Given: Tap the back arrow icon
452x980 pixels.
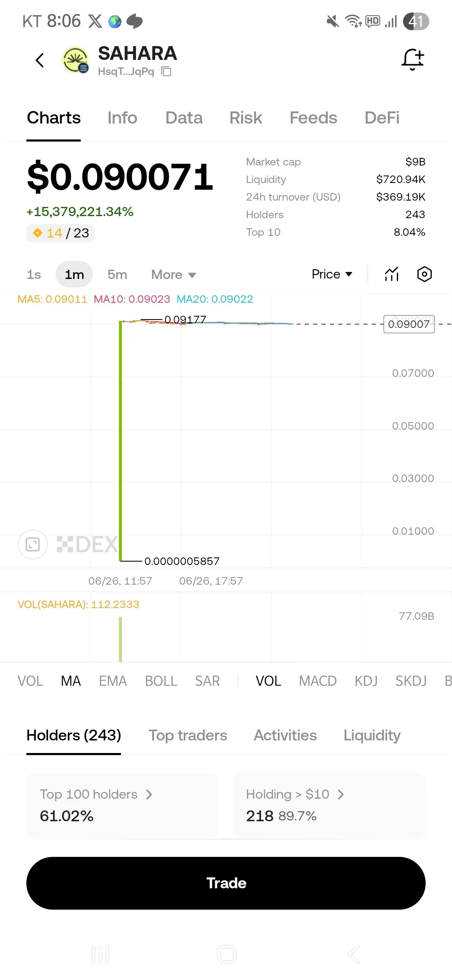Looking at the screenshot, I should pyautogui.click(x=40, y=60).
